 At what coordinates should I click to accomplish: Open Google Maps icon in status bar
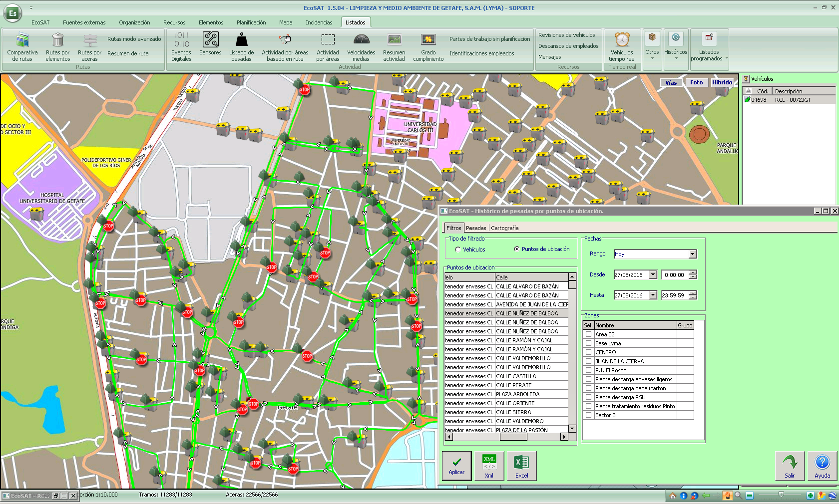tap(821, 496)
